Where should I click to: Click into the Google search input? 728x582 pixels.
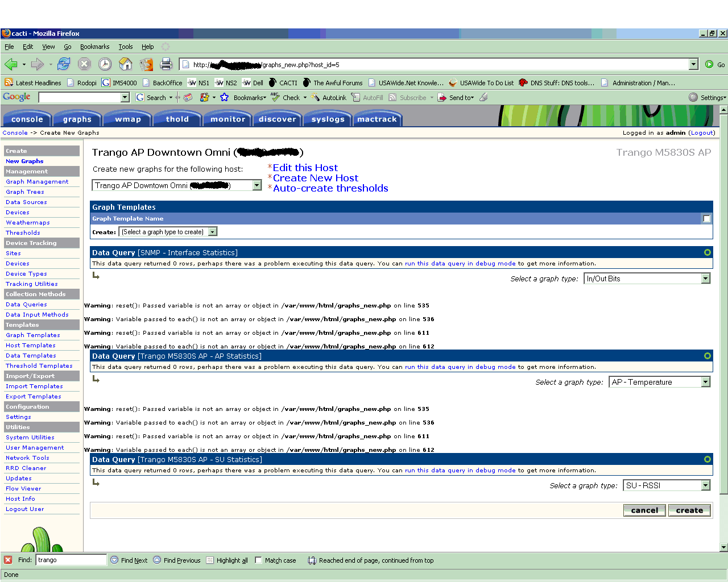click(80, 97)
